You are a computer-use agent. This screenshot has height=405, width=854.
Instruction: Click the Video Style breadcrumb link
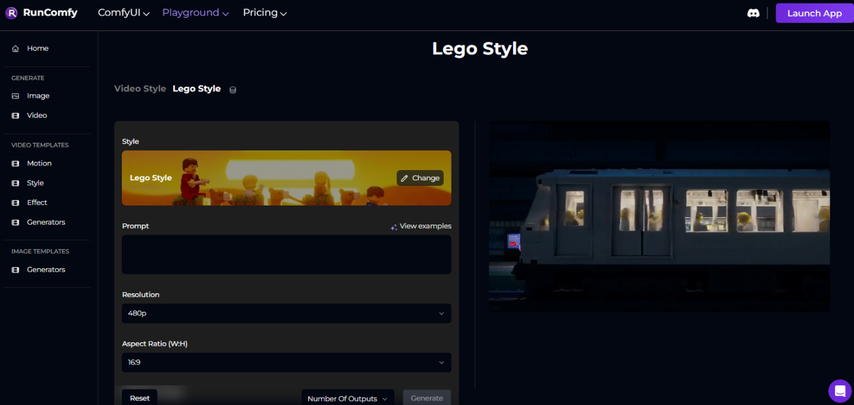[140, 89]
